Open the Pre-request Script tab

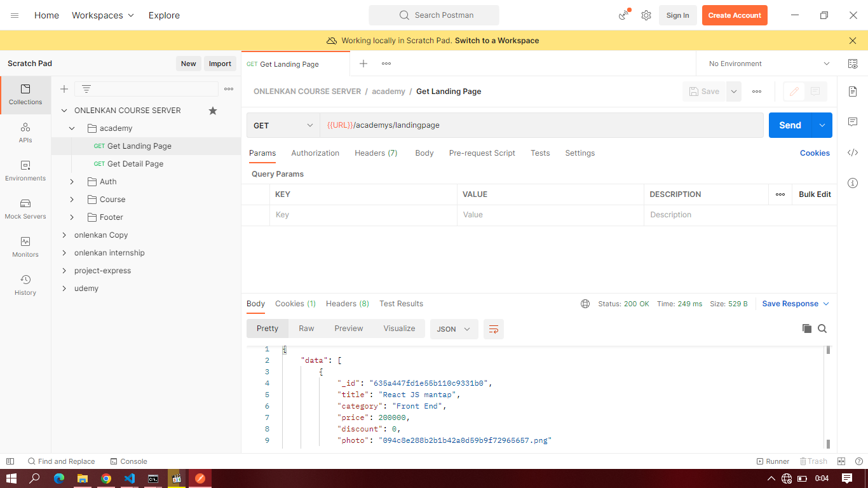[x=482, y=153]
